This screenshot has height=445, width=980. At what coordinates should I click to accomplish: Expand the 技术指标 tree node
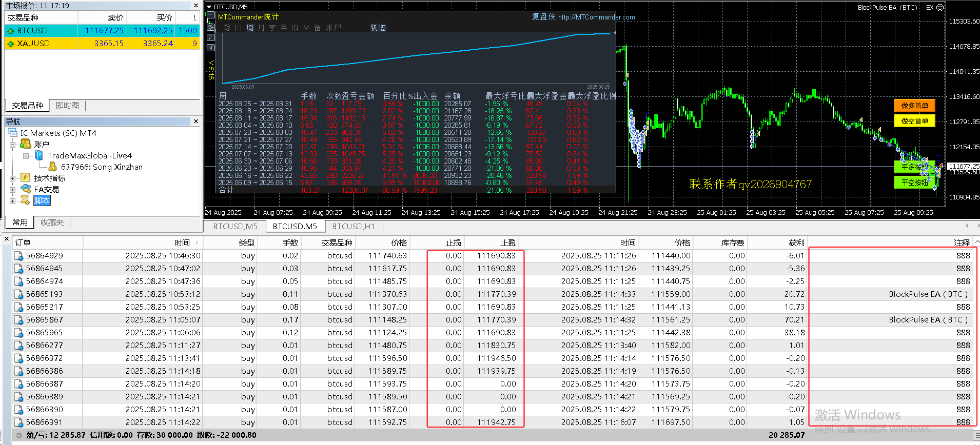(x=13, y=178)
